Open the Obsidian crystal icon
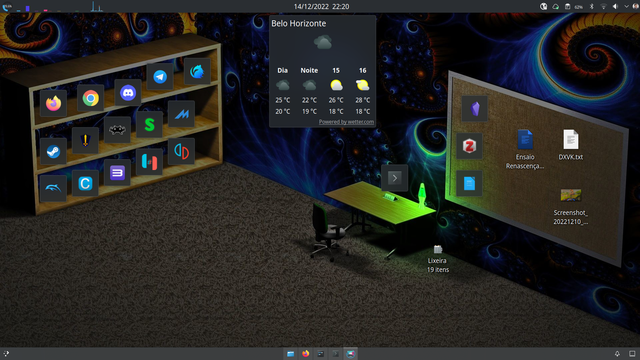Image resolution: width=640 pixels, height=360 pixels. (x=475, y=109)
